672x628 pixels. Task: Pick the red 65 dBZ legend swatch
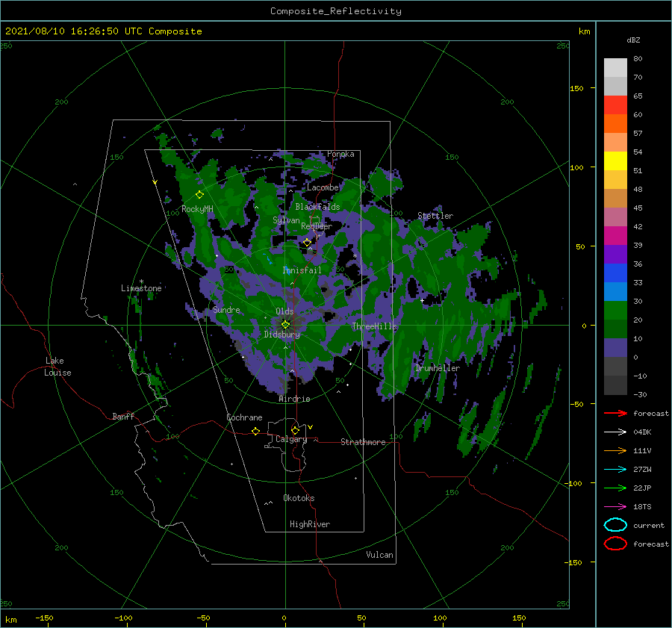[615, 105]
